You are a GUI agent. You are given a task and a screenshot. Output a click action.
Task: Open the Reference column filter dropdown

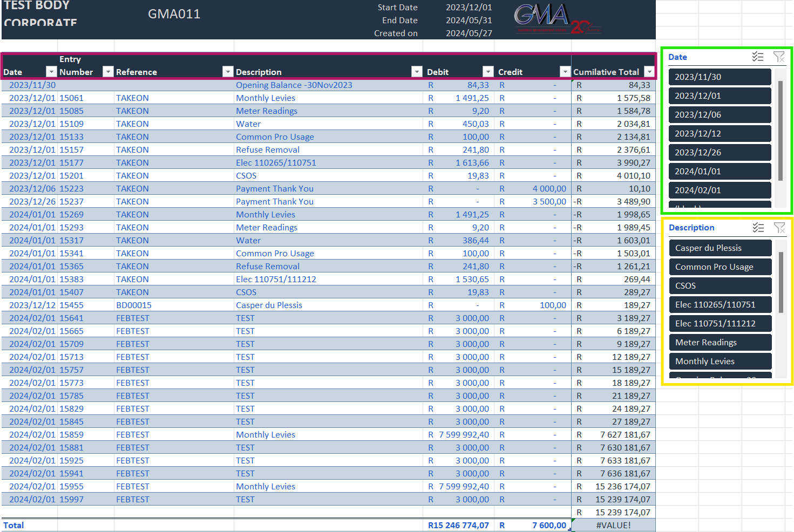[228, 72]
